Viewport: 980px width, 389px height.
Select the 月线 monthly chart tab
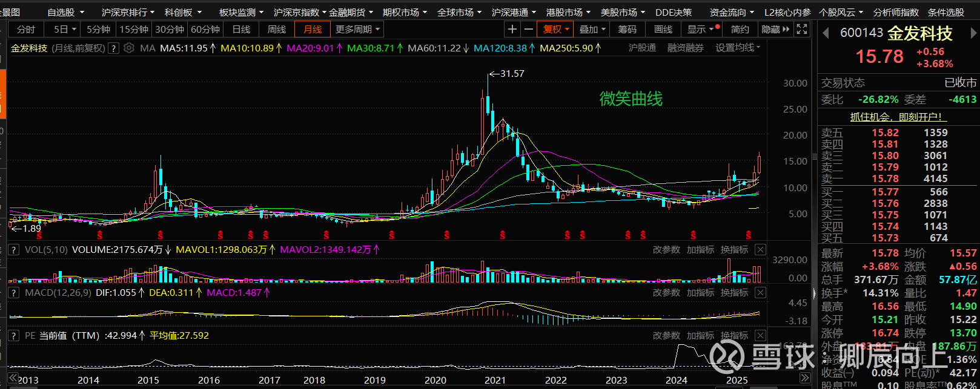click(313, 29)
